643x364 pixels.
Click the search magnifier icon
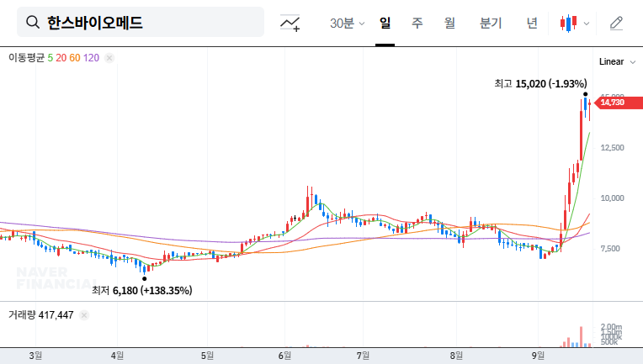coord(33,22)
